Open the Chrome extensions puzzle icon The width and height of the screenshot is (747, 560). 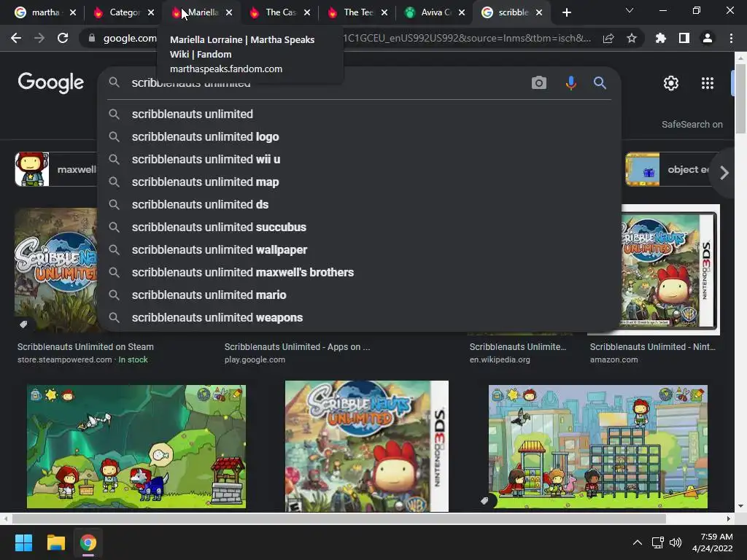661,38
